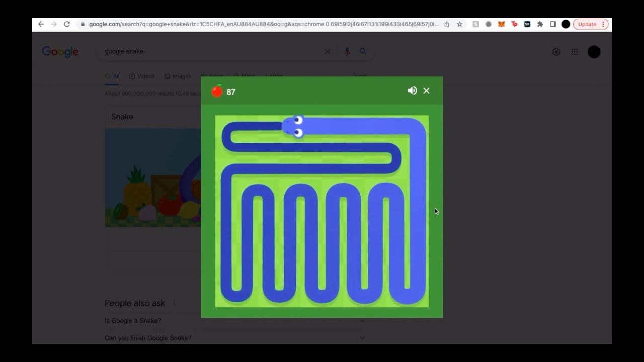
Task: Click the site lock icon
Action: pyautogui.click(x=83, y=24)
